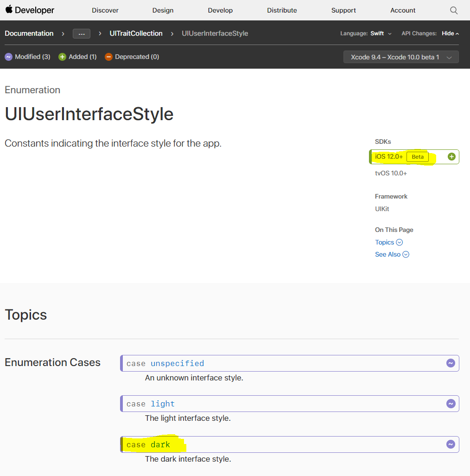Open the Develop menu
The height and width of the screenshot is (476, 470).
[x=220, y=10]
